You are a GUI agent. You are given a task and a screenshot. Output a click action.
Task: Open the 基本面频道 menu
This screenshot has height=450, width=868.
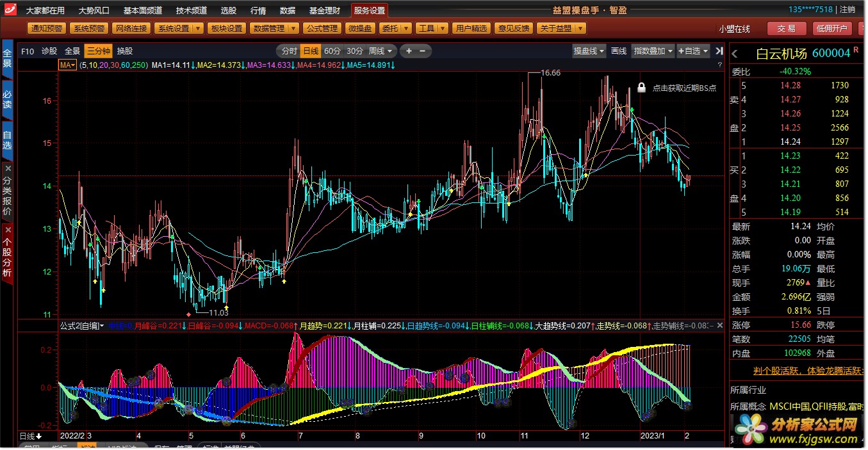[x=143, y=10]
